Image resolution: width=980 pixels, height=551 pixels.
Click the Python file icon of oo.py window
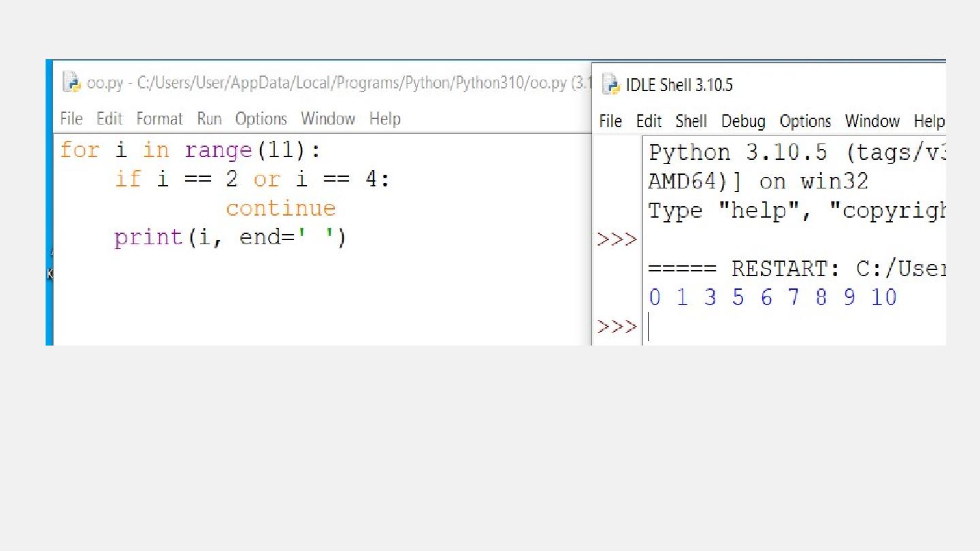pyautogui.click(x=71, y=82)
